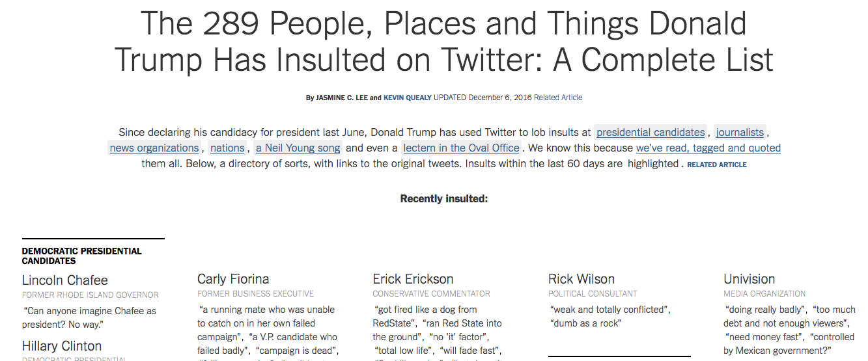The width and height of the screenshot is (868, 361).
Task: Open the 'we've read, tagged and quoted' link
Action: (708, 148)
